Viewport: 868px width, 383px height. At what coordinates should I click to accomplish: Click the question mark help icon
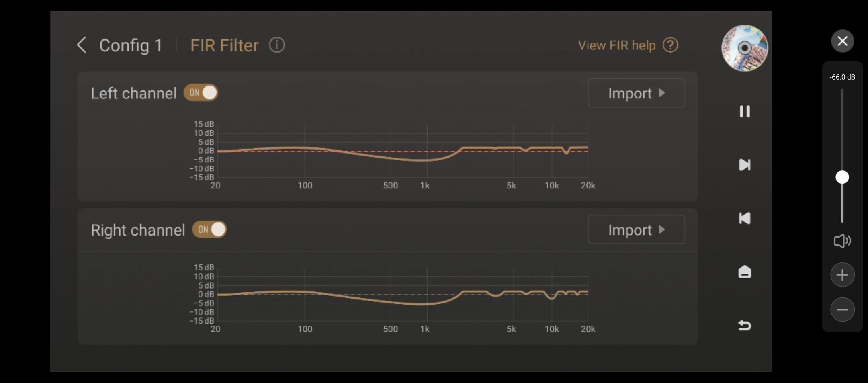pos(670,45)
